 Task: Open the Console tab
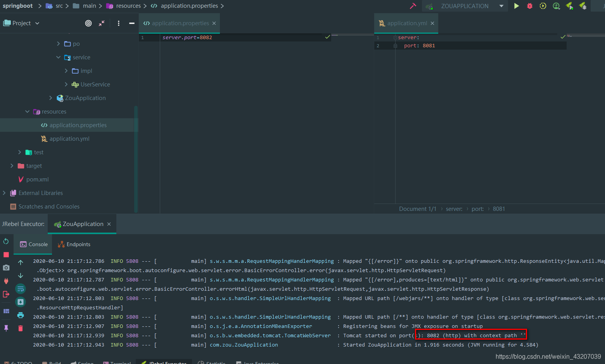point(34,244)
